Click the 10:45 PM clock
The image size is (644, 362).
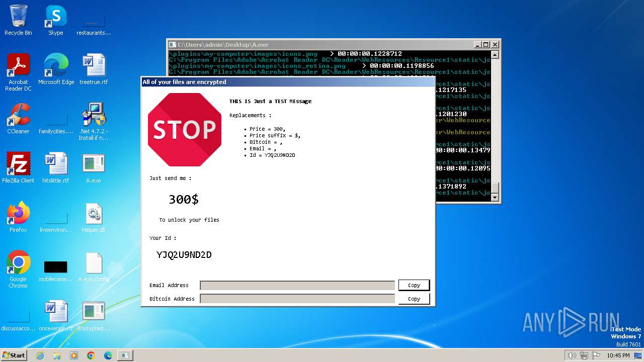click(618, 355)
